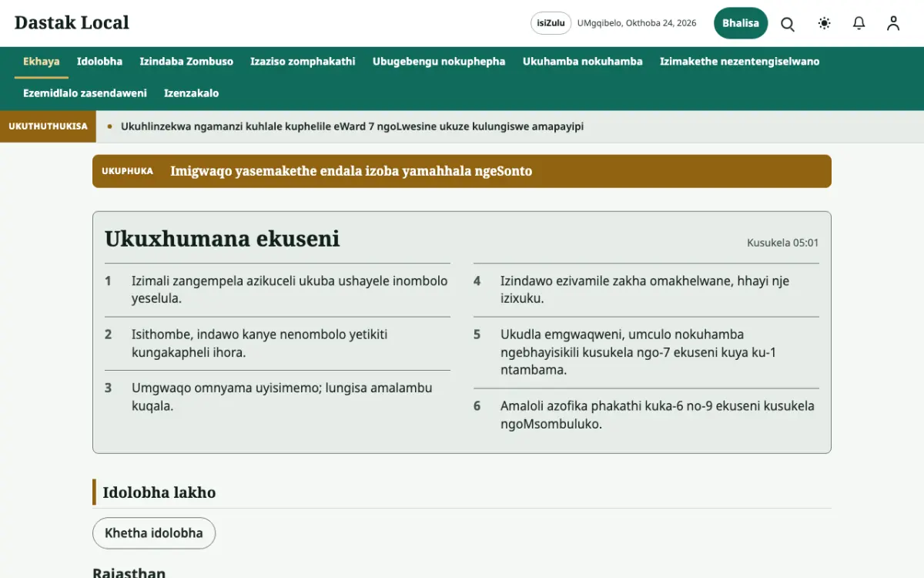Open Ezemidlalo zasendaweni section
This screenshot has width=924, height=578.
(x=85, y=93)
